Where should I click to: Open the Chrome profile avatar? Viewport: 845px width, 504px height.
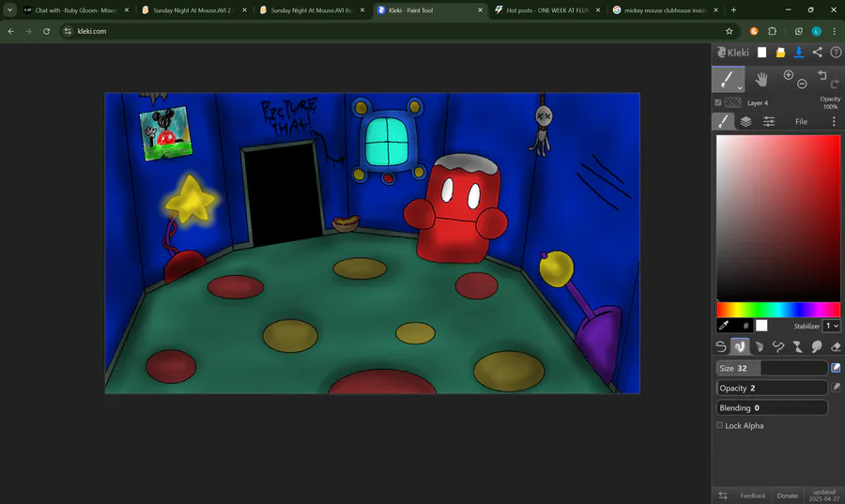coord(817,31)
